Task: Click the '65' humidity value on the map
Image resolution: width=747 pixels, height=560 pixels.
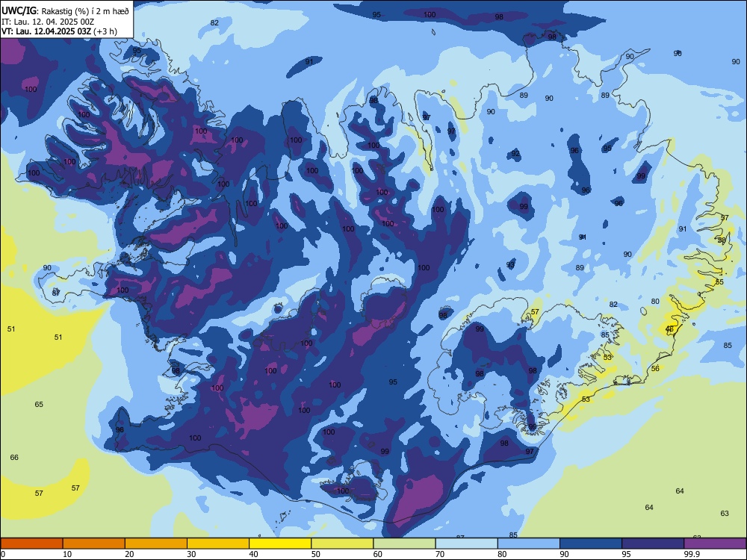Action: point(39,404)
